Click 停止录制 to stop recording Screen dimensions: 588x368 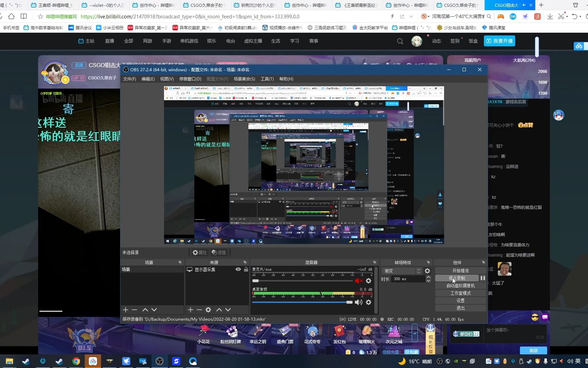pos(457,278)
